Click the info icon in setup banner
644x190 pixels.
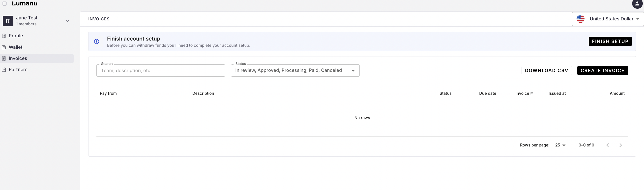(96, 42)
